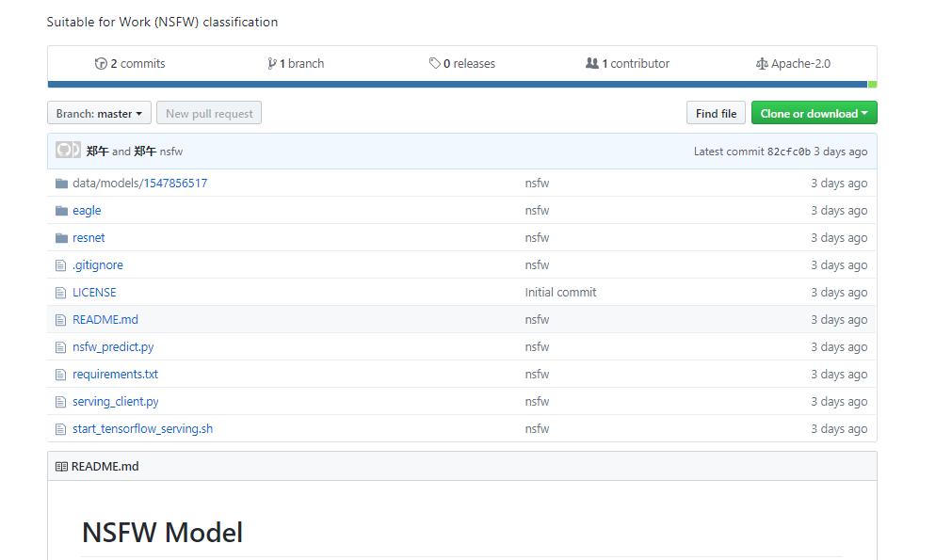Open the nsfw_predict.py file

pyautogui.click(x=113, y=347)
